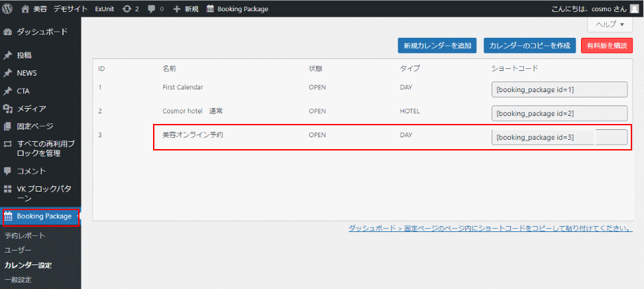
Task: Follow the ダッシュボード > 固定ページ help link
Action: 490,229
